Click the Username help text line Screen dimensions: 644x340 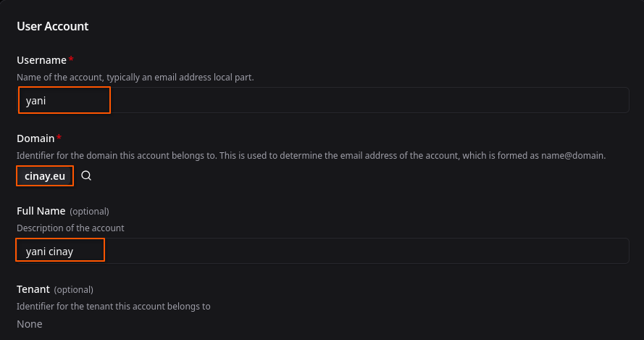[135, 77]
